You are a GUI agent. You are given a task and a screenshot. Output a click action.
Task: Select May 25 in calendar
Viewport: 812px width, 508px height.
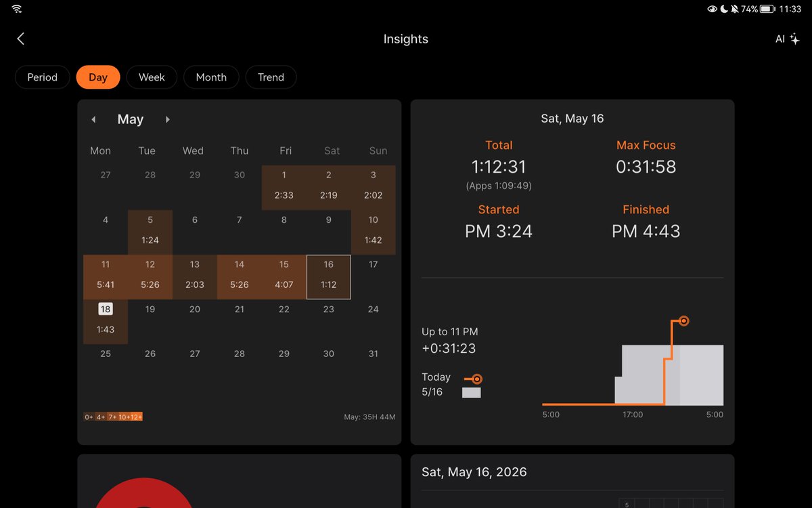pyautogui.click(x=106, y=366)
